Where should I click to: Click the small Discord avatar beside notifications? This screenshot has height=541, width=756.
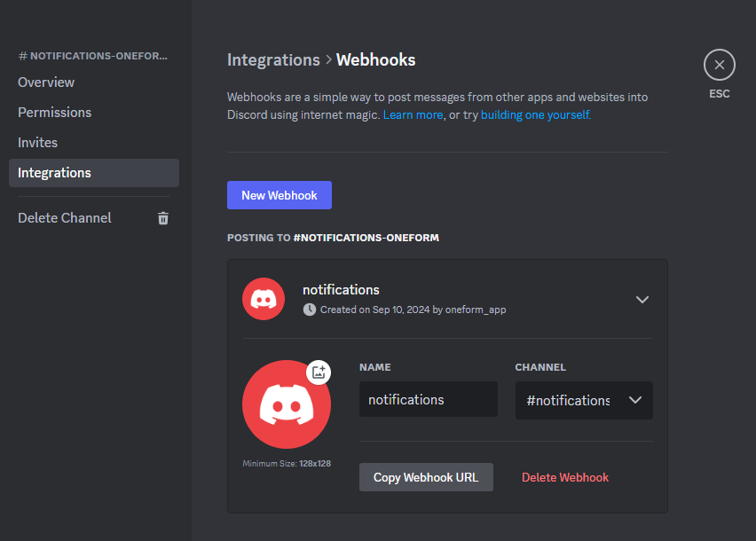coord(263,299)
